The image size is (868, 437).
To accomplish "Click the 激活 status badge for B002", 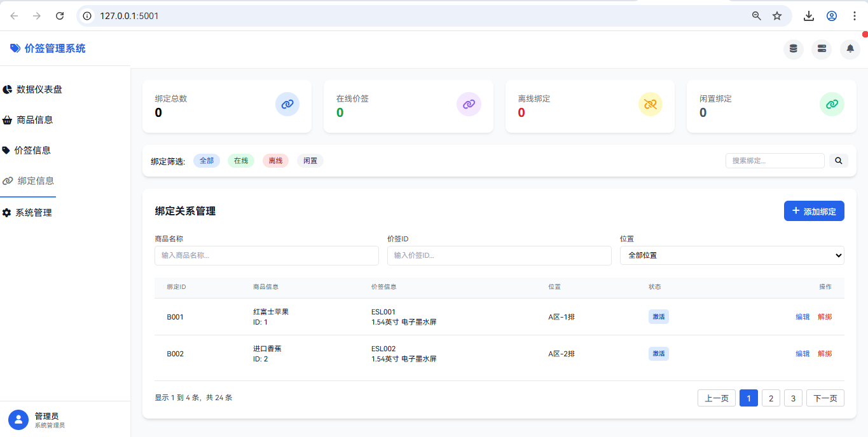I will click(659, 354).
